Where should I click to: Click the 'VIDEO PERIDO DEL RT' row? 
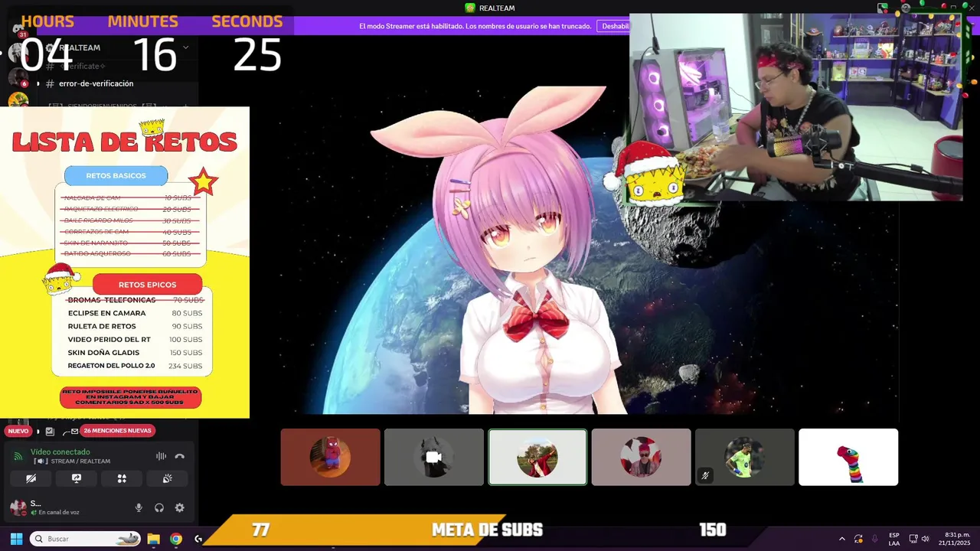[135, 339]
